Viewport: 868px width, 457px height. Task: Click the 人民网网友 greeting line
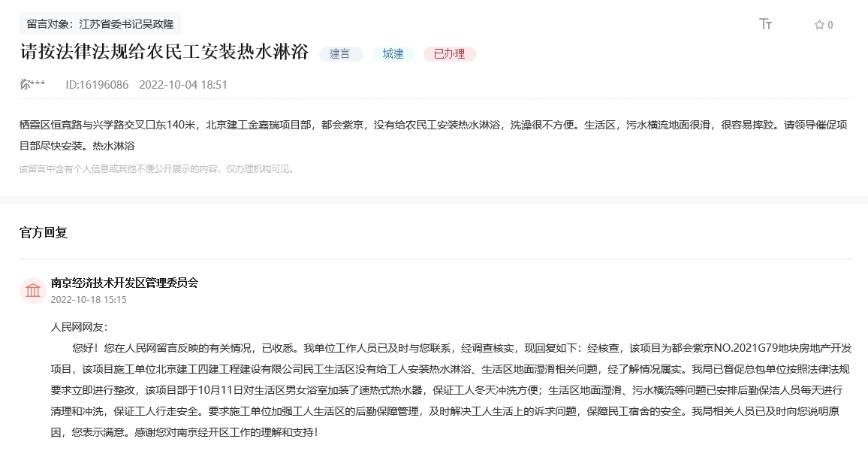[79, 328]
